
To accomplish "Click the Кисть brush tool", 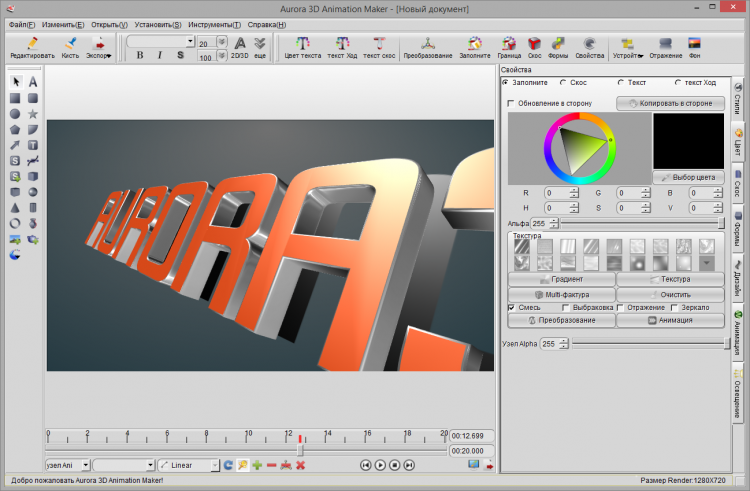I will tap(70, 47).
